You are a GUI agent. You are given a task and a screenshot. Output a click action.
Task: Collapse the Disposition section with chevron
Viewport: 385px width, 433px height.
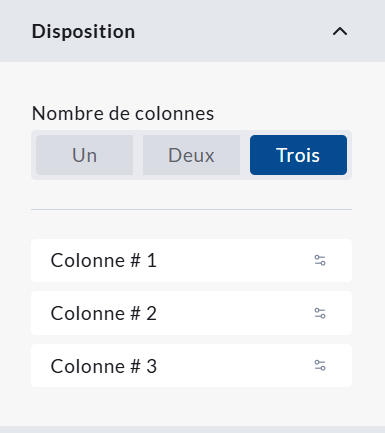point(340,32)
